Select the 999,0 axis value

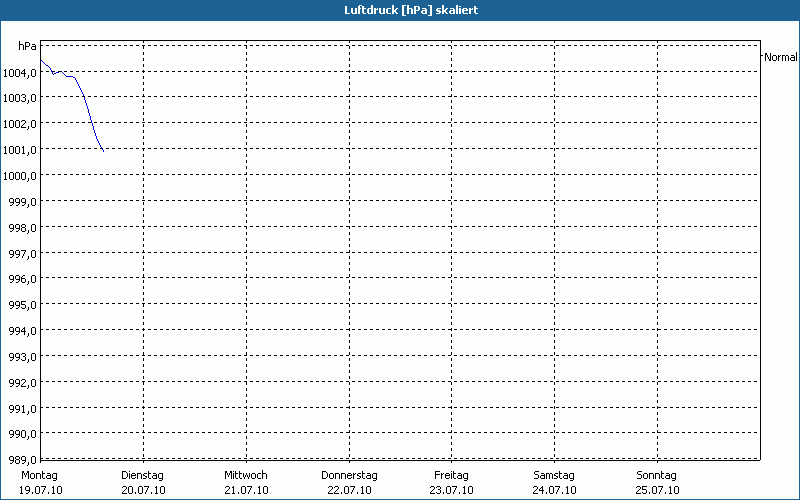(23, 202)
